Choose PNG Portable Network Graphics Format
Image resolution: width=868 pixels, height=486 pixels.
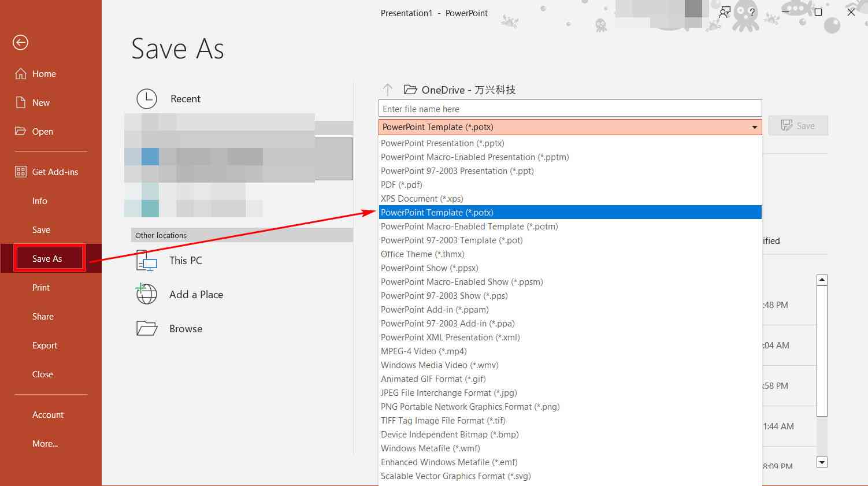[570, 407]
